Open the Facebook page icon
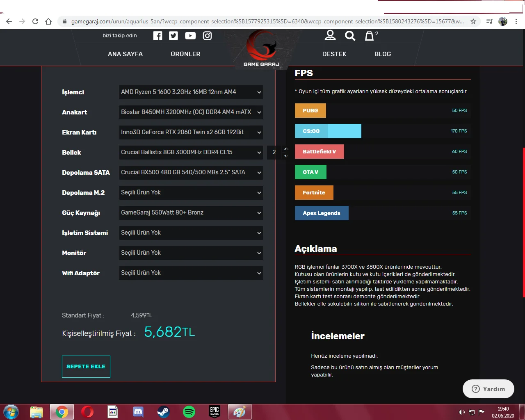 pyautogui.click(x=157, y=36)
